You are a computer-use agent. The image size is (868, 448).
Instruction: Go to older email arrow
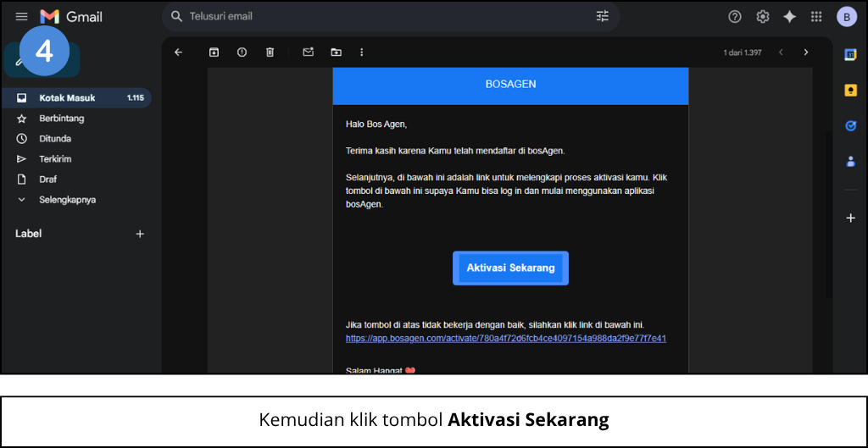[x=806, y=52]
